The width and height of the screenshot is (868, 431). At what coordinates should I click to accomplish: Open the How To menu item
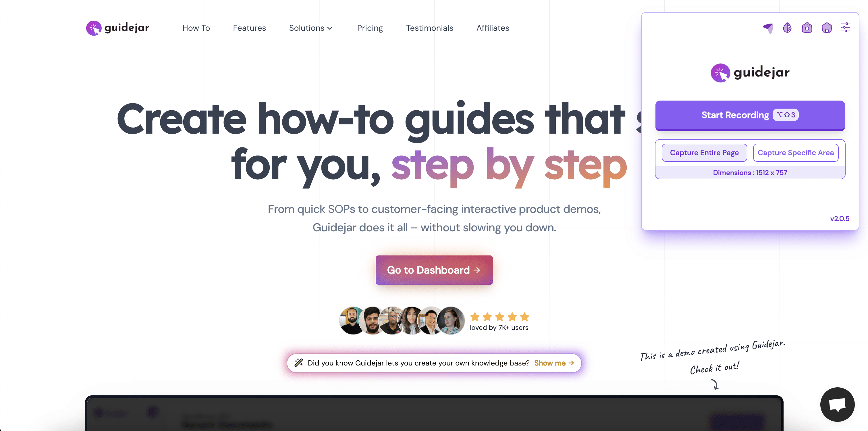(x=196, y=28)
